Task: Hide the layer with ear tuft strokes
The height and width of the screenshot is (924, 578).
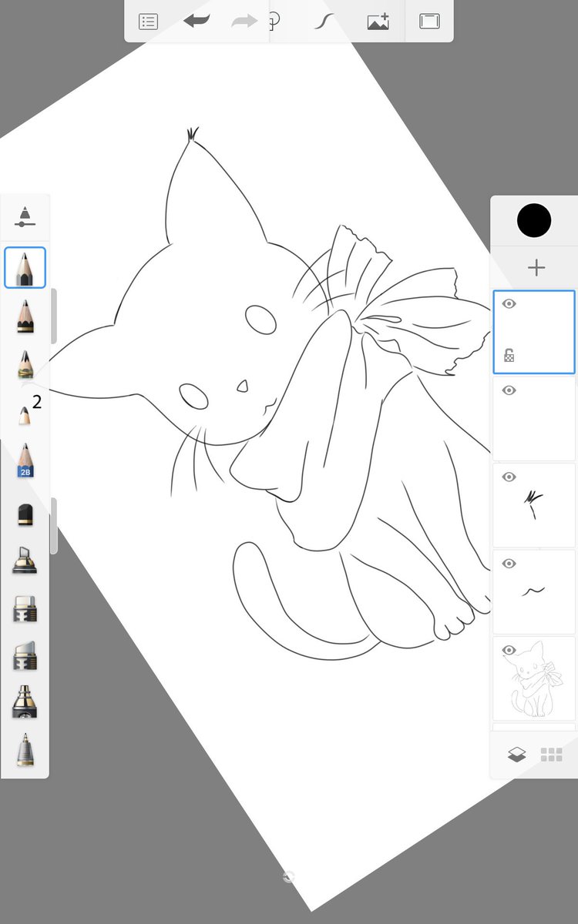Action: [509, 477]
